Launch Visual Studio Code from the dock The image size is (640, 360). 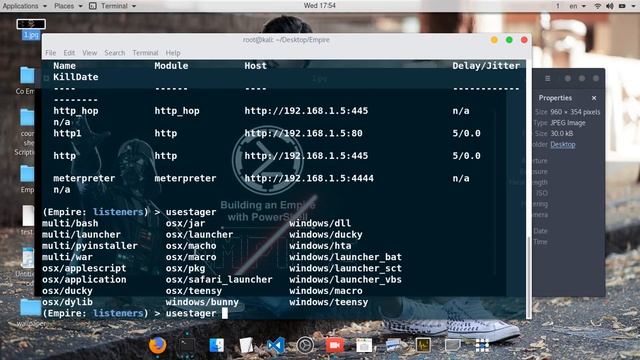[276, 345]
